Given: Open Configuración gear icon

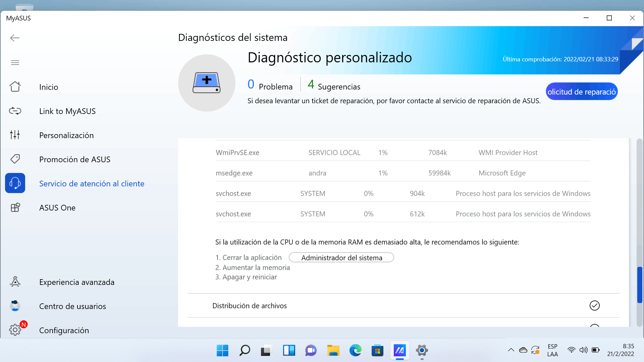Looking at the screenshot, I should 15,330.
